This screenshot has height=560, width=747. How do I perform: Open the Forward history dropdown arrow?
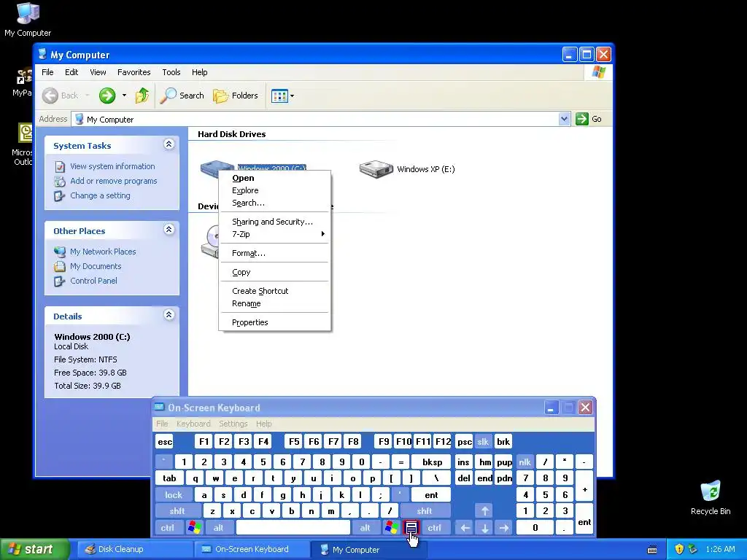(124, 96)
